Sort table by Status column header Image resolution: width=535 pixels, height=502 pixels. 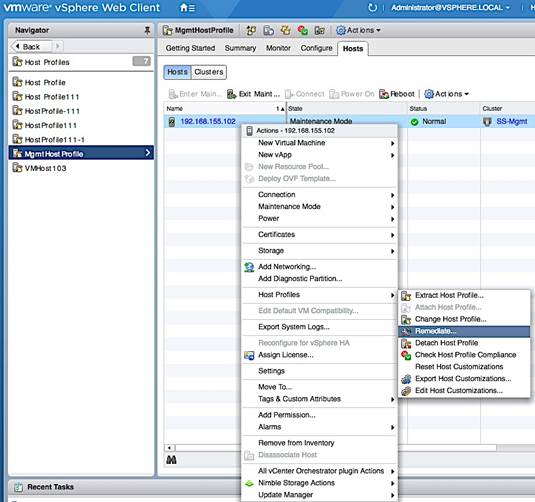444,109
